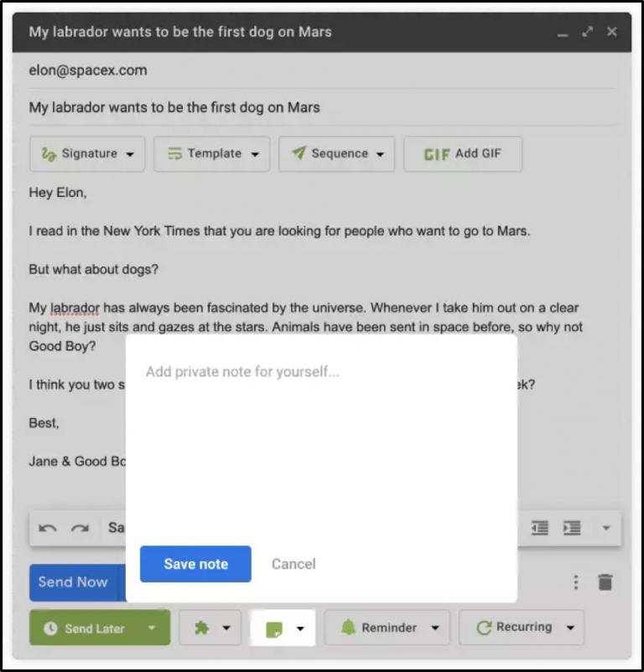
Task: Open the three-dot more options menu
Action: pyautogui.click(x=575, y=582)
